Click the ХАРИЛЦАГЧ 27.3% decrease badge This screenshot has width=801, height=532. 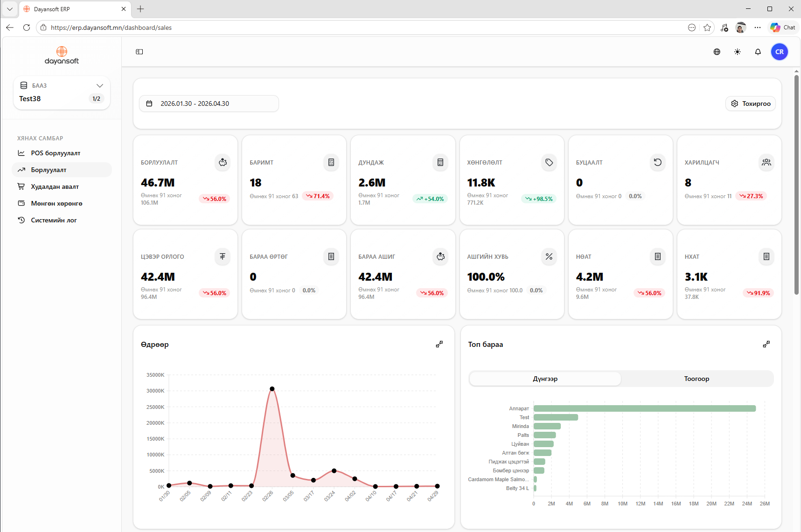[x=751, y=196]
